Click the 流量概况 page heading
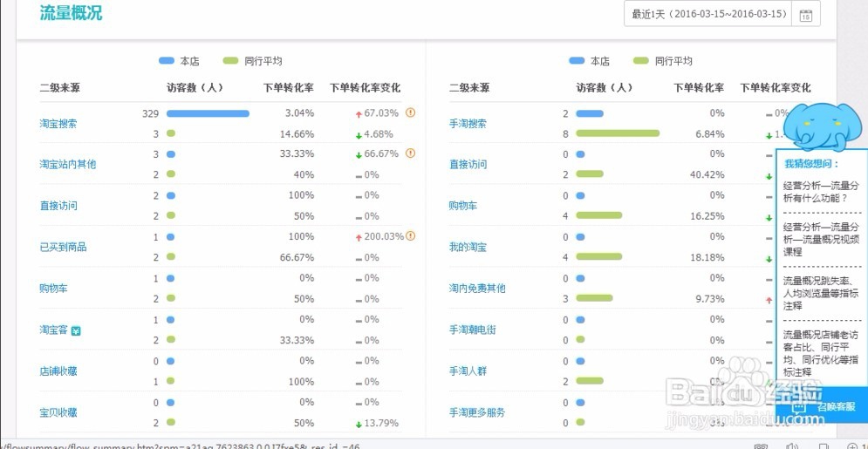 click(x=71, y=13)
